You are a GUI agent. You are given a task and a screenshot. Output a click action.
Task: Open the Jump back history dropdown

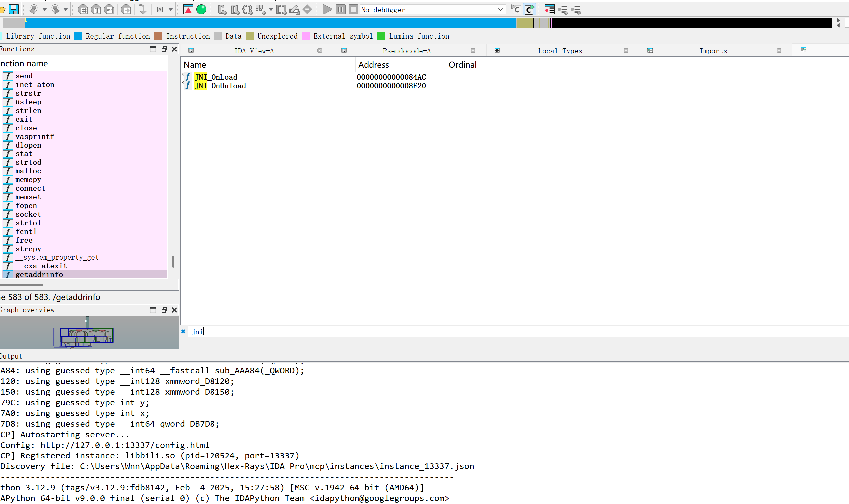(45, 10)
